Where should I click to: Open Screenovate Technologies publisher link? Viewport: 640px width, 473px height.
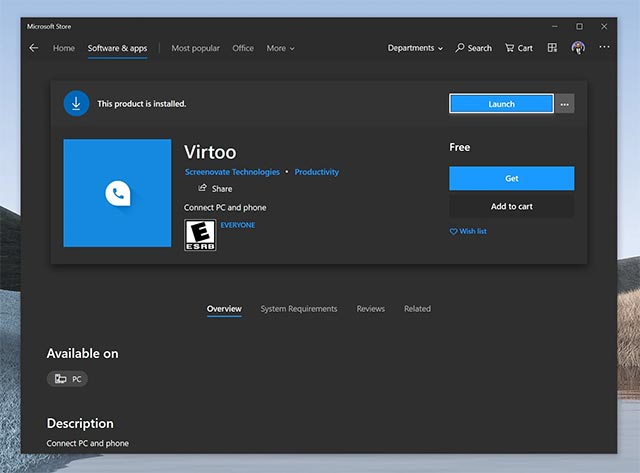click(x=232, y=172)
